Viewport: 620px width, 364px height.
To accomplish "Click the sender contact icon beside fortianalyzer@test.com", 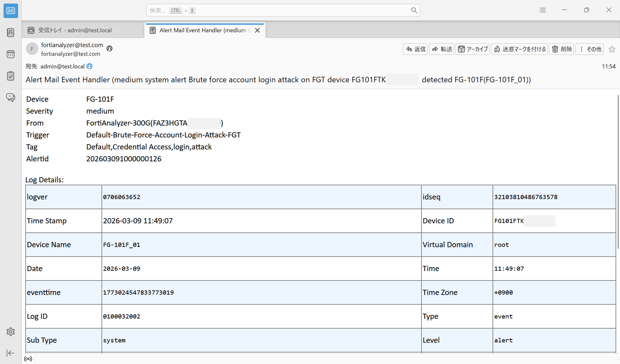I will pos(110,48).
